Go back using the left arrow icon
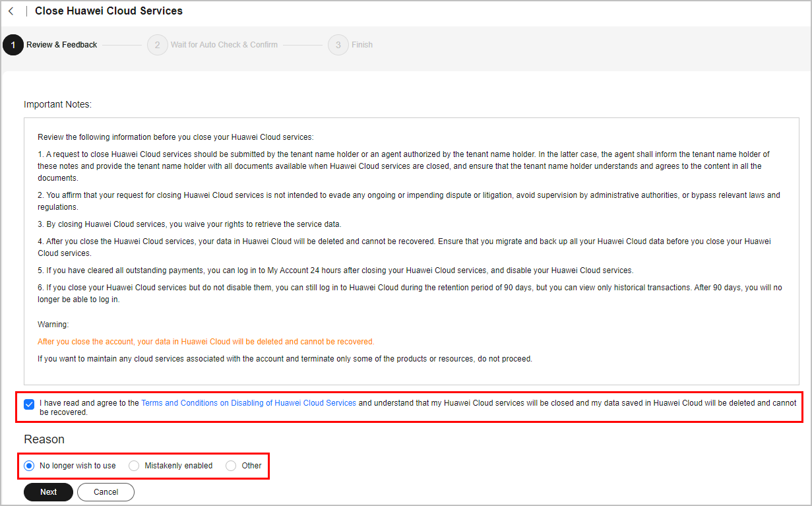The height and width of the screenshot is (506, 812). tap(11, 11)
